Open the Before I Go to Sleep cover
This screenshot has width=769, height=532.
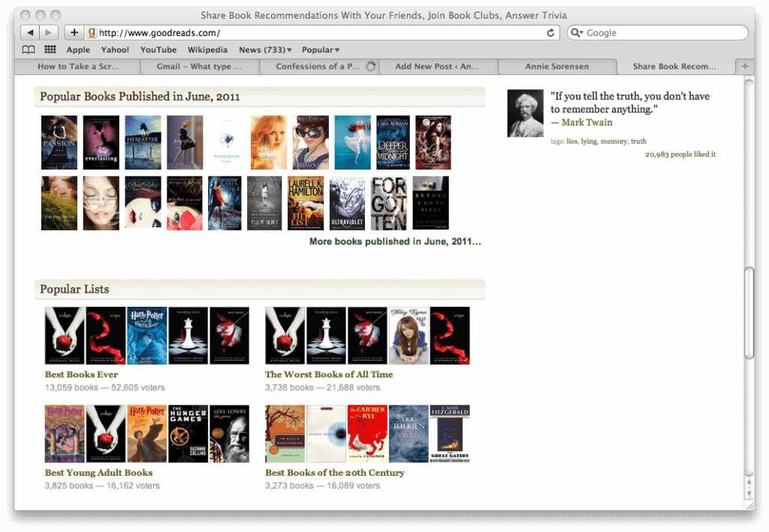click(x=430, y=203)
